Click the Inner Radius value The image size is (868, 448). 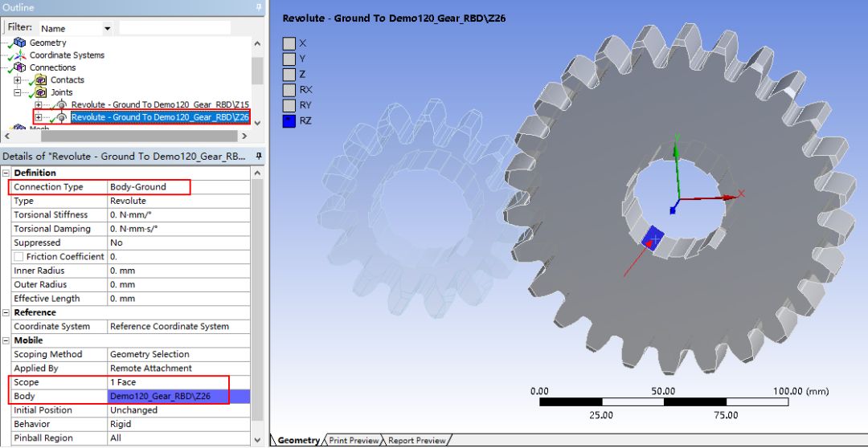point(178,271)
